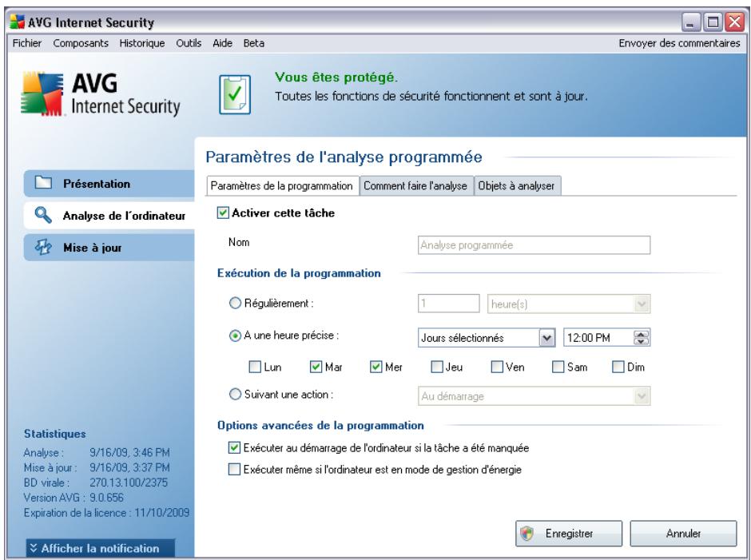Open the Mise à jour section
This screenshot has height=560, width=751.
[109, 248]
